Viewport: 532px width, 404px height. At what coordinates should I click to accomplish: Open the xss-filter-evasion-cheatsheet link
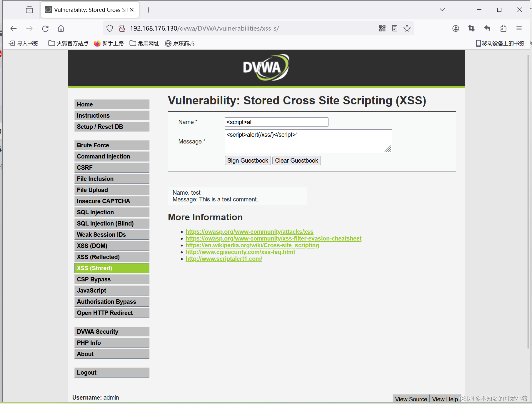273,238
